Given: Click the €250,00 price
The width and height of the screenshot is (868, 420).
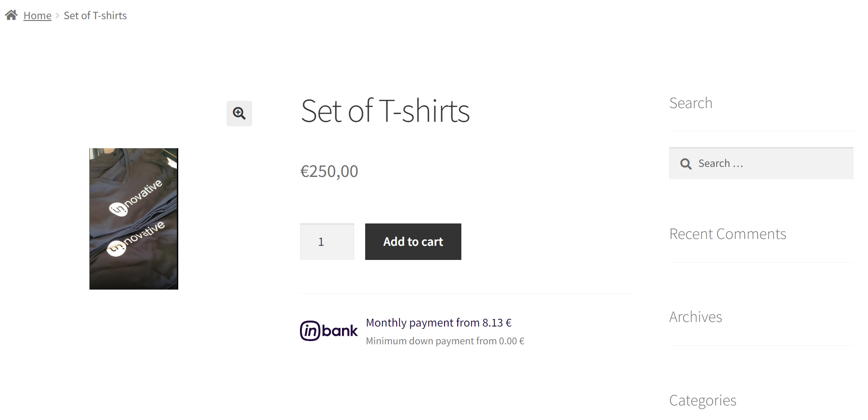Looking at the screenshot, I should (329, 171).
